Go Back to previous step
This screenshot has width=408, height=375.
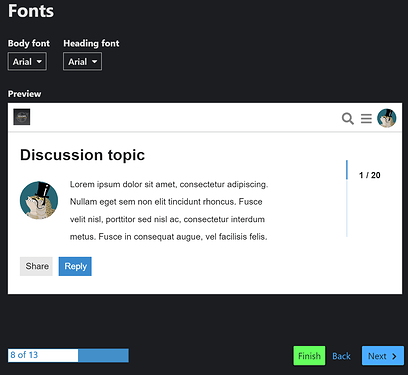[341, 356]
